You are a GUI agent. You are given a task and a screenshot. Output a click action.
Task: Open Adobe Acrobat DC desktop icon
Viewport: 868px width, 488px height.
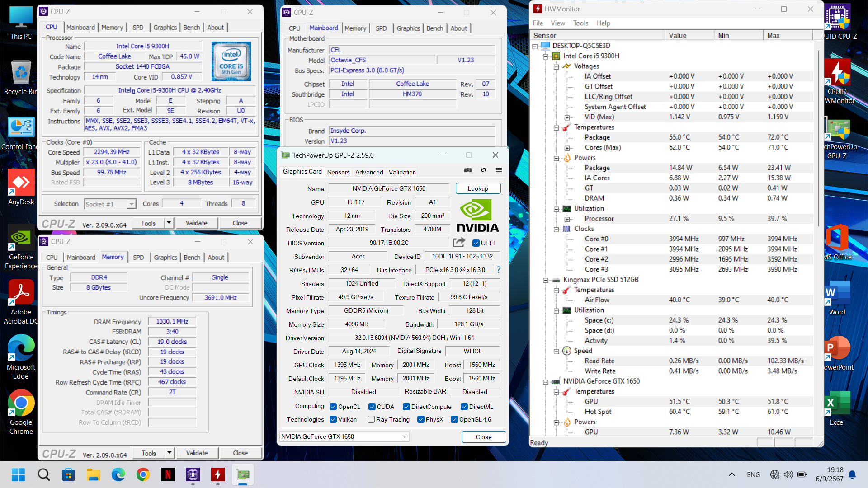[x=21, y=302]
